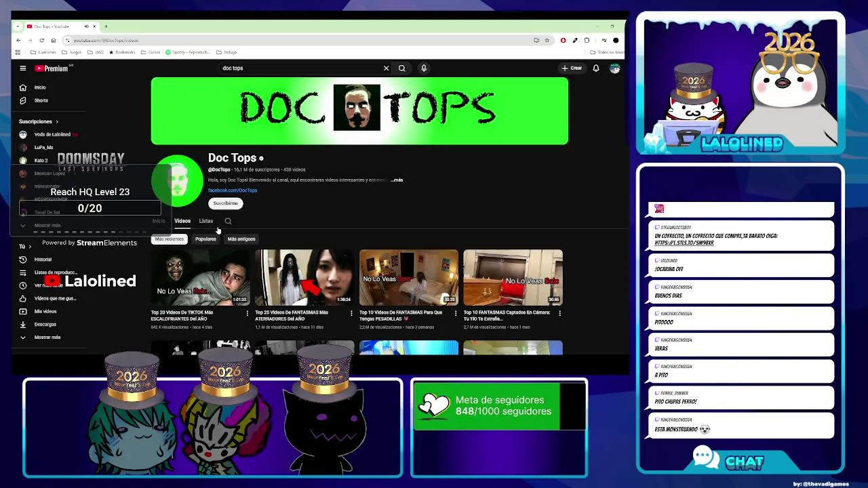Open the account avatar menu
This screenshot has height=488, width=868.
pyautogui.click(x=614, y=68)
